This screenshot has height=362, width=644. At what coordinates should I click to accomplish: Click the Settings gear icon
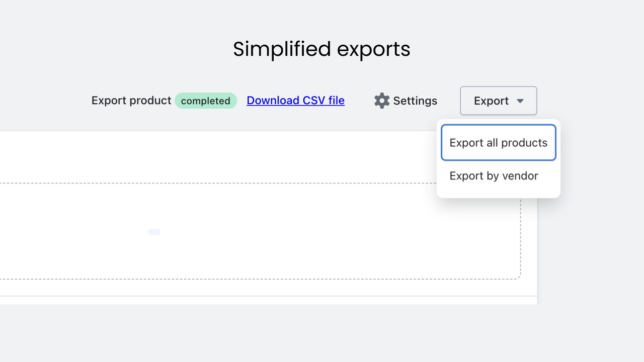pos(382,101)
